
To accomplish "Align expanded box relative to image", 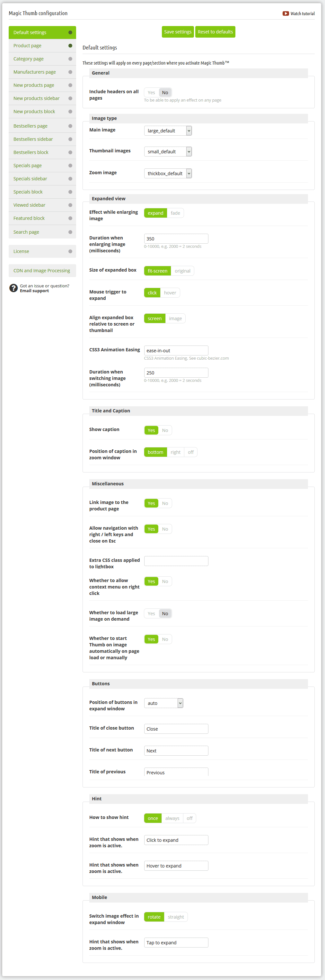I will tap(175, 319).
